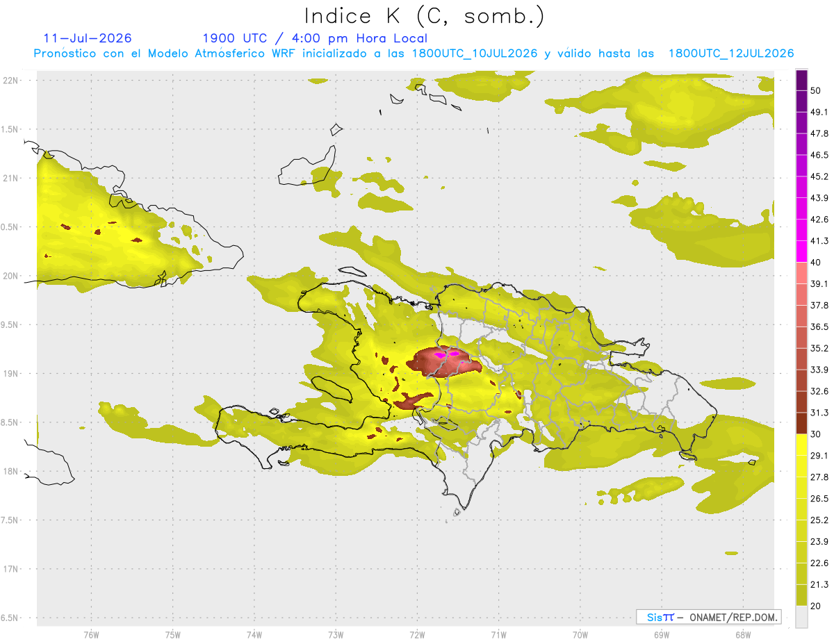The width and height of the screenshot is (834, 644).
Task: Select the gray swatch below 20
Action: point(801,617)
